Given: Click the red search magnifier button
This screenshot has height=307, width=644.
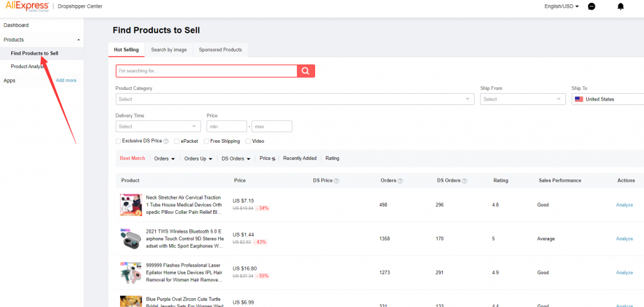Looking at the screenshot, I should click(x=306, y=71).
